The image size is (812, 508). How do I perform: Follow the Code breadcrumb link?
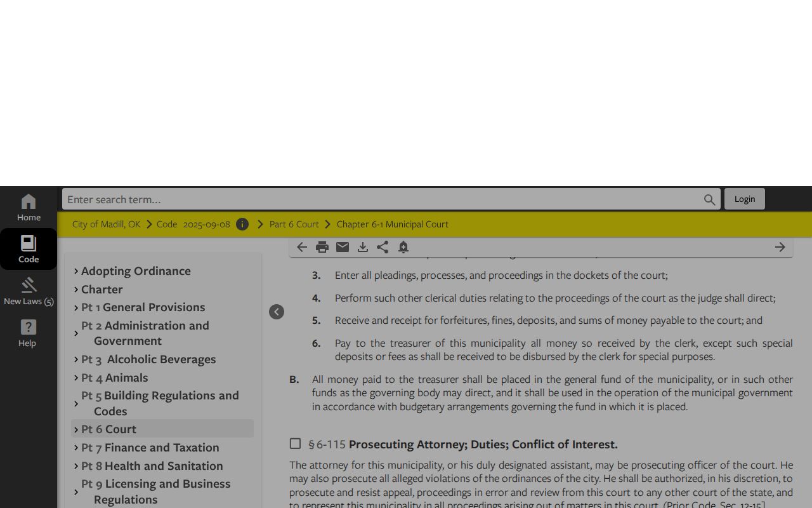pyautogui.click(x=167, y=224)
